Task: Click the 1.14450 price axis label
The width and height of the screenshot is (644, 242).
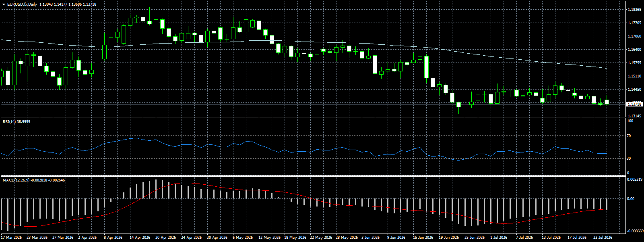Action: pyautogui.click(x=634, y=90)
